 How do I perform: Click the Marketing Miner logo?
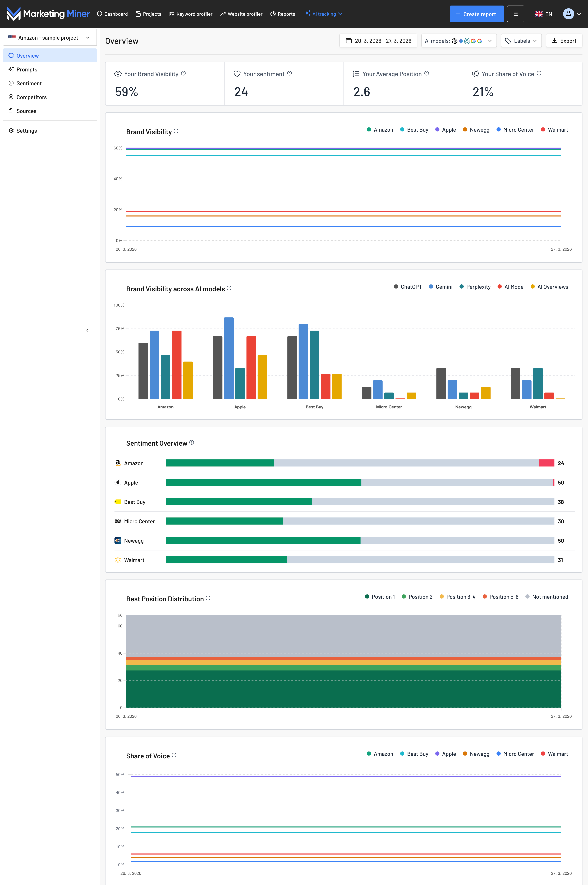point(48,14)
